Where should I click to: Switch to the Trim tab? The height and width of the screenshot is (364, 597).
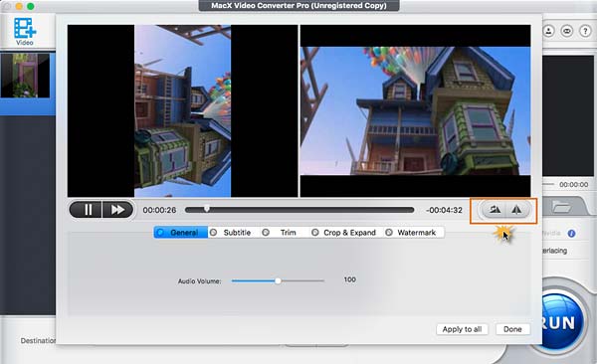(x=280, y=233)
